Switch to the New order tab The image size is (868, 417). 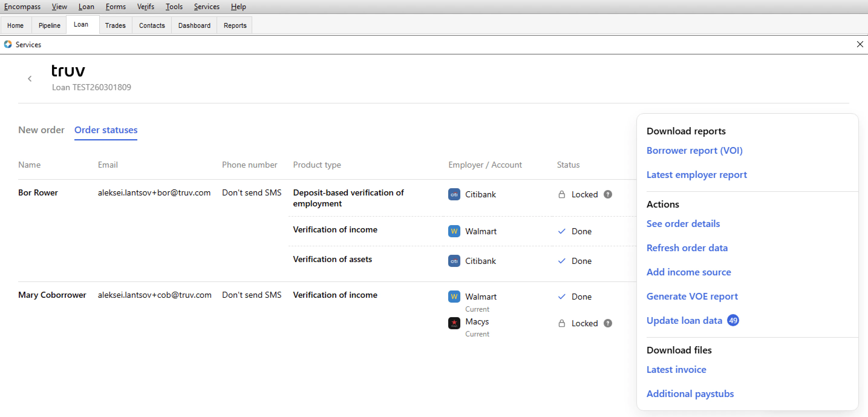pos(41,130)
